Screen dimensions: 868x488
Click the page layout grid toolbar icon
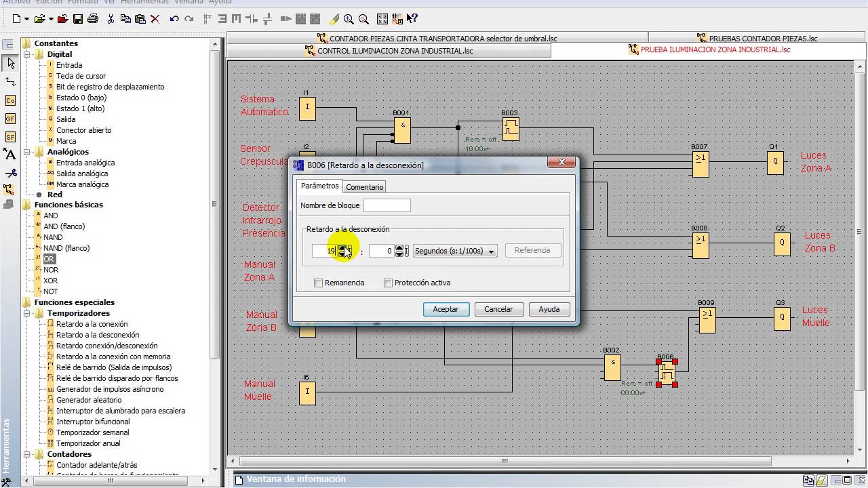point(382,19)
